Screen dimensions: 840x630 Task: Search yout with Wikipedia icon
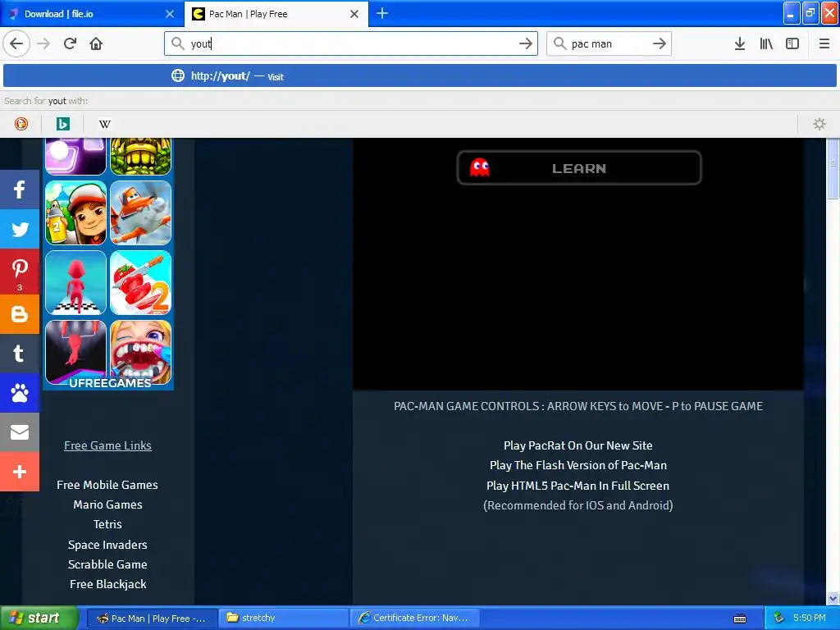[x=104, y=124]
